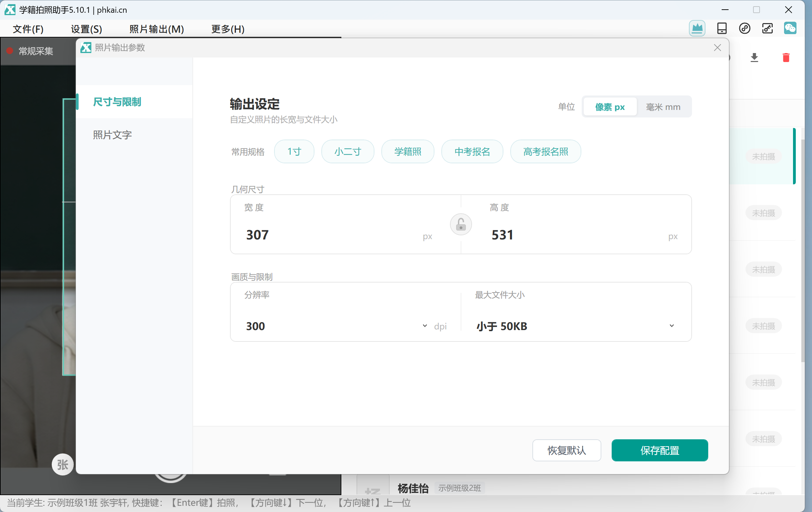The image size is (812, 512).
Task: Click the red trash delete icon
Action: pos(786,58)
